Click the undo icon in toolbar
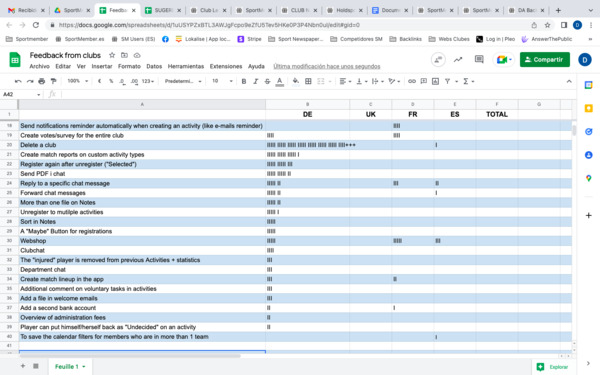Screen dimensions: 600x375 tap(18, 81)
